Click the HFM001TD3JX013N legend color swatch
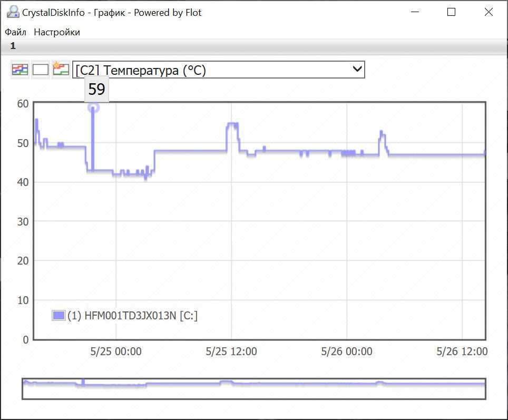 58,316
